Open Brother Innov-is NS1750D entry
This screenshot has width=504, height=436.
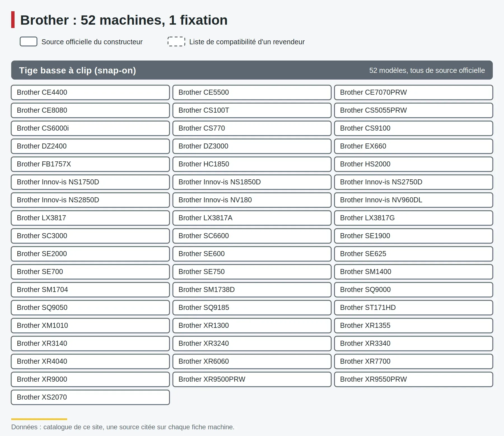pyautogui.click(x=90, y=182)
